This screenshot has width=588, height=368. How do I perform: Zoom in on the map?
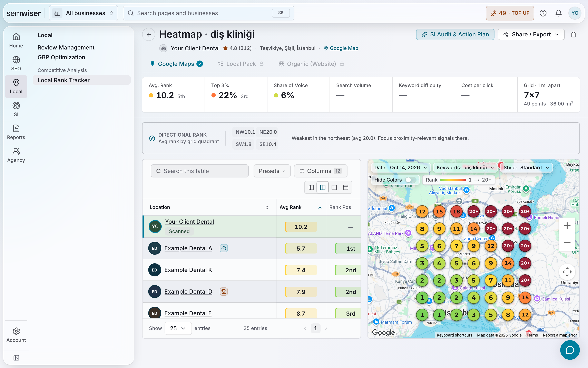pos(567,226)
